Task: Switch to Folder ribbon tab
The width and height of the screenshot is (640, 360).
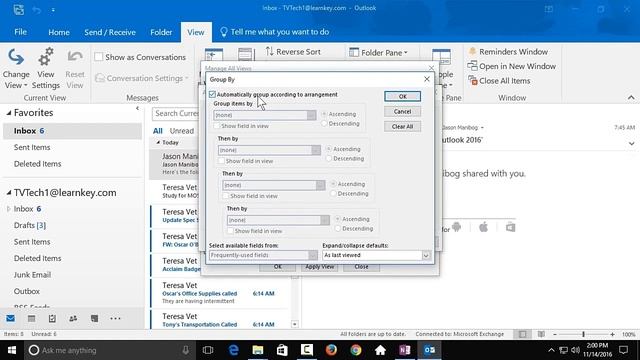Action: pos(161,32)
